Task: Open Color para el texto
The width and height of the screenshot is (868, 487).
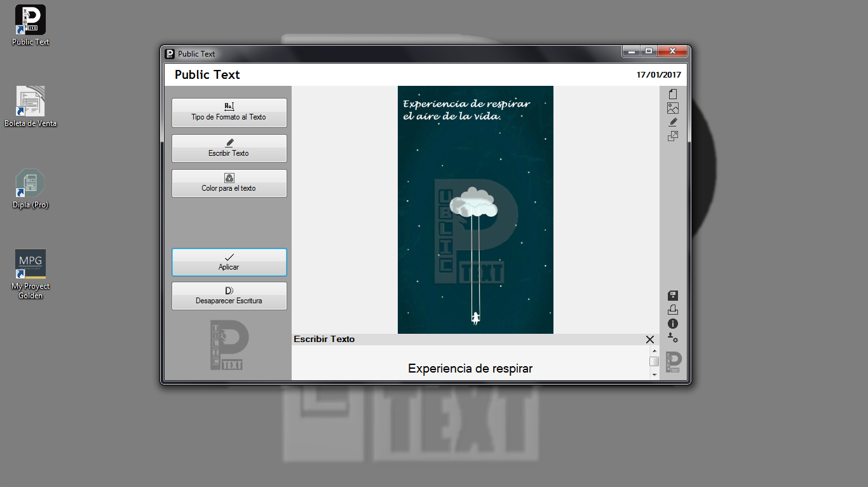Action: [x=229, y=183]
